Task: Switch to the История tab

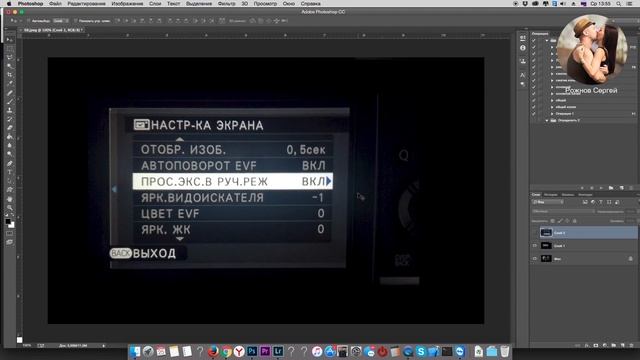Action: [x=551, y=195]
